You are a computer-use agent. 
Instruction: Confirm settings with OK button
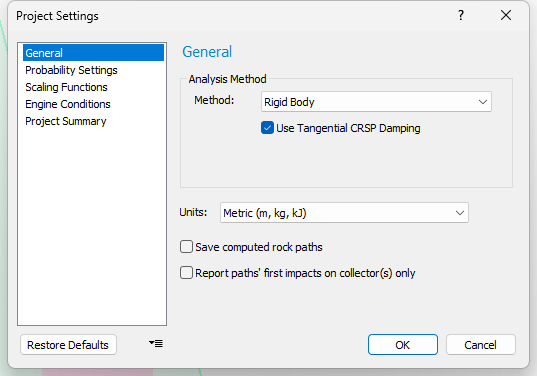click(x=403, y=344)
